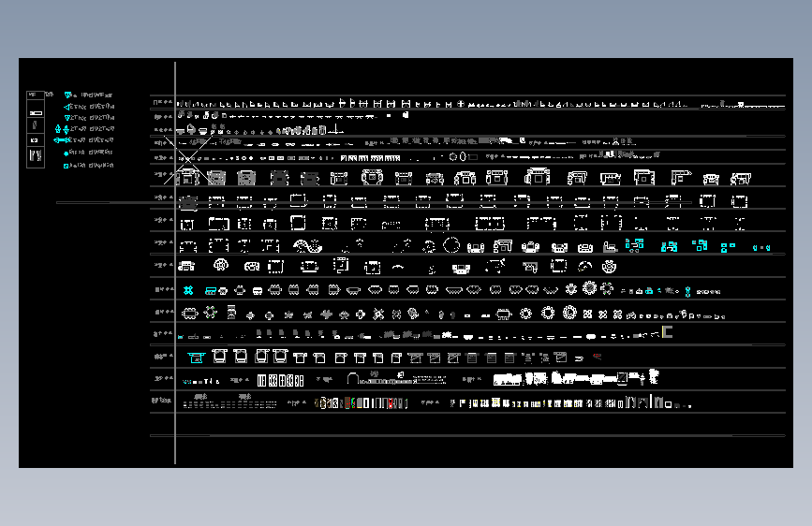Select the last small cyan block ending the sofa row
The height and width of the screenshot is (526, 812).
[761, 248]
